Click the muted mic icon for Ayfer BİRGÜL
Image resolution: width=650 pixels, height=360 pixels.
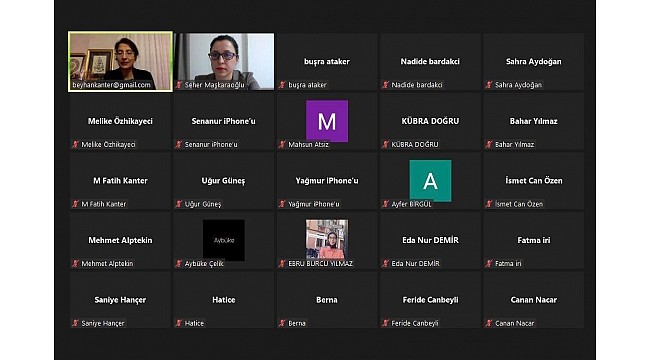click(x=386, y=204)
